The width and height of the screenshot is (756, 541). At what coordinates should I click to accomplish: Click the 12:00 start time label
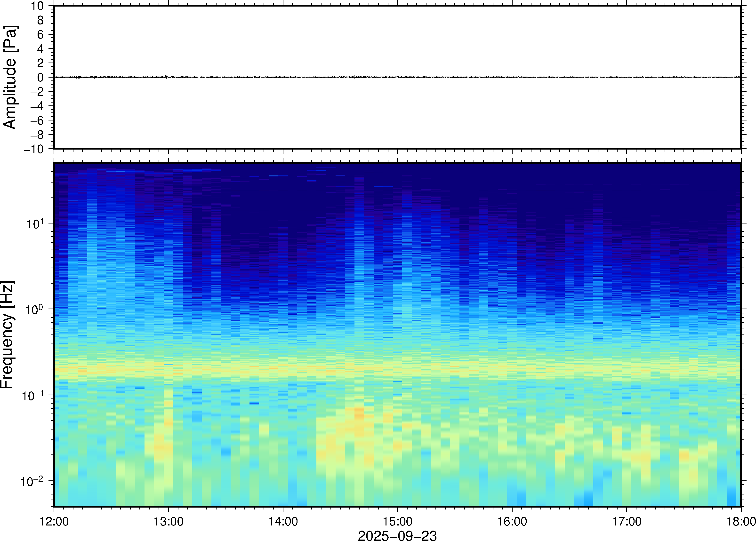click(x=54, y=521)
